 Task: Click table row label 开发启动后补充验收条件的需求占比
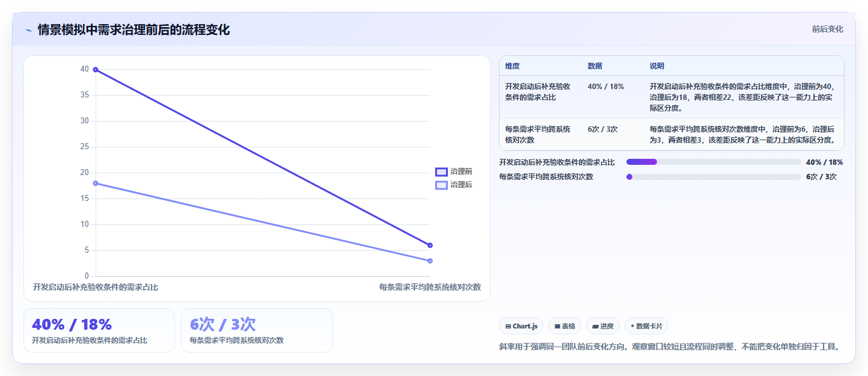point(538,92)
